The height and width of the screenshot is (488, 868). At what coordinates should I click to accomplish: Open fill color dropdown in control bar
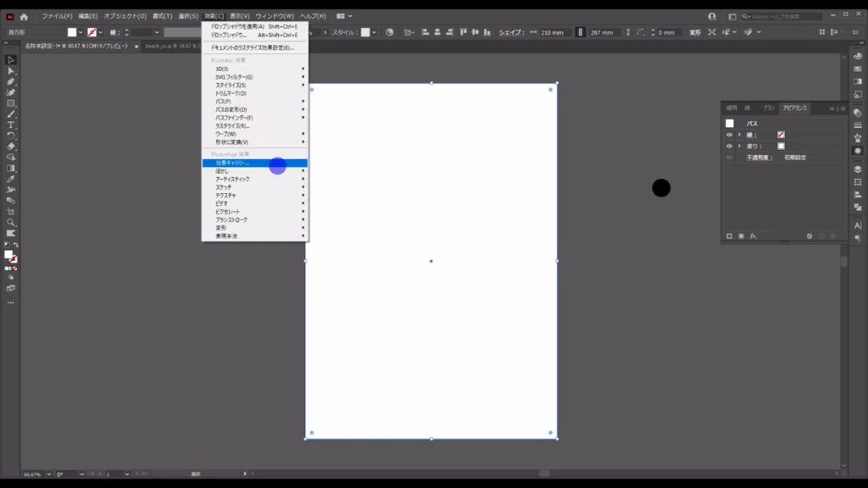[x=81, y=33]
